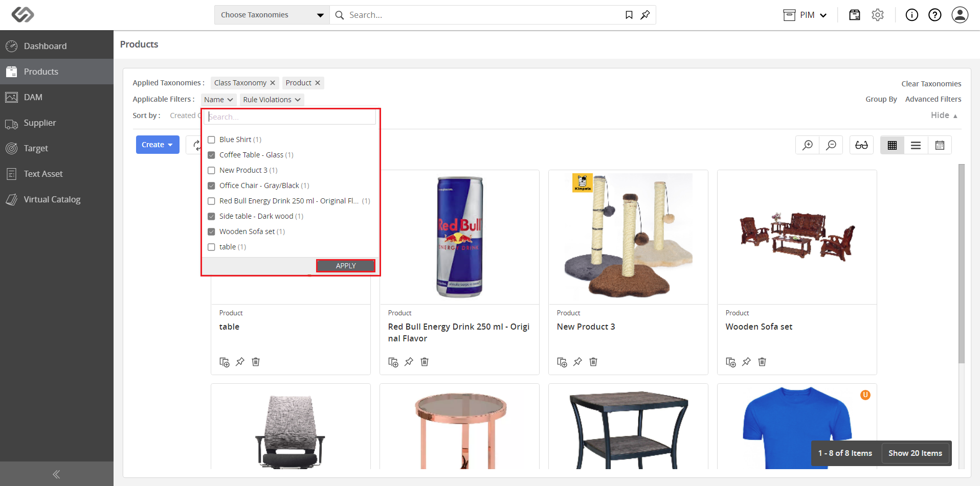This screenshot has width=980, height=486.
Task: Click the glasses view icon
Action: coord(862,145)
